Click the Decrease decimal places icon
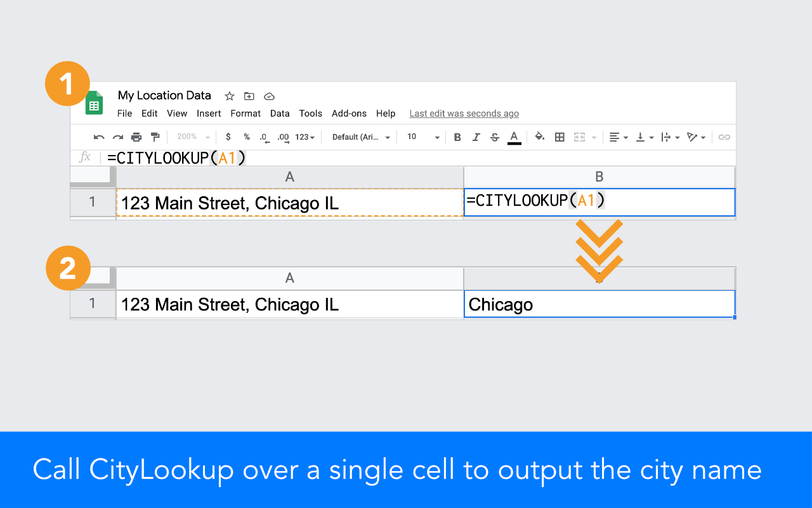Image resolution: width=812 pixels, height=508 pixels. pyautogui.click(x=264, y=137)
